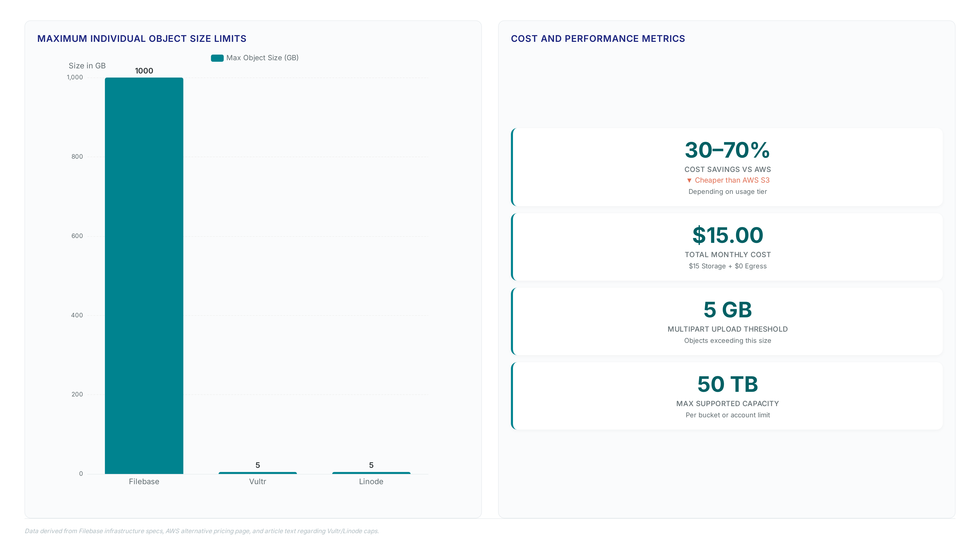Select the Filebase bar in the chart
This screenshot has height=551, width=980.
144,276
